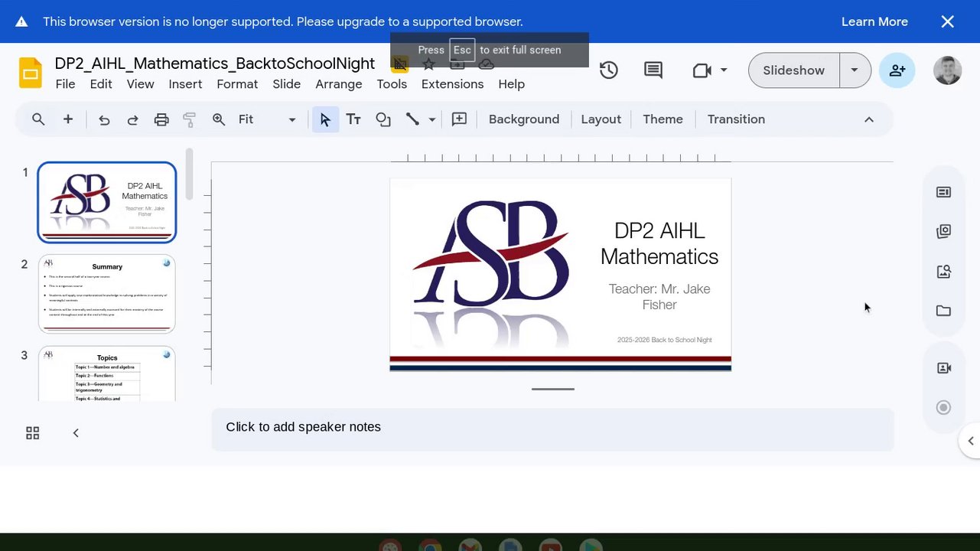Expand the line tool options arrow
980x551 pixels.
(x=432, y=119)
